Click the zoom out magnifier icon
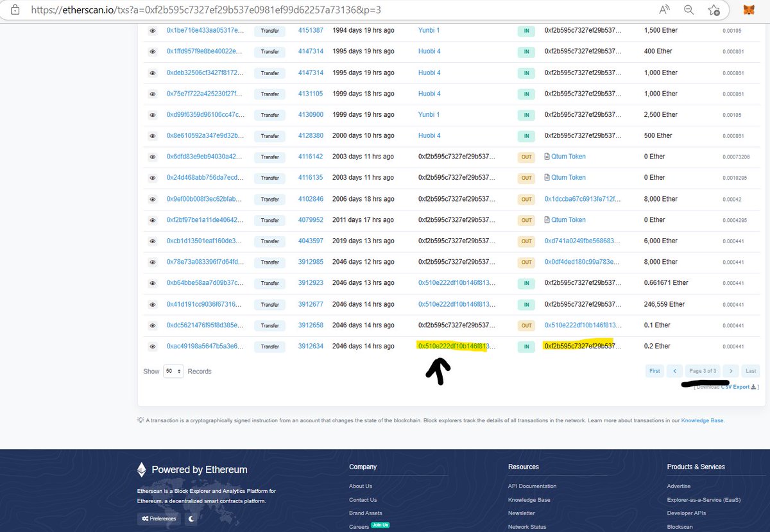 point(689,10)
